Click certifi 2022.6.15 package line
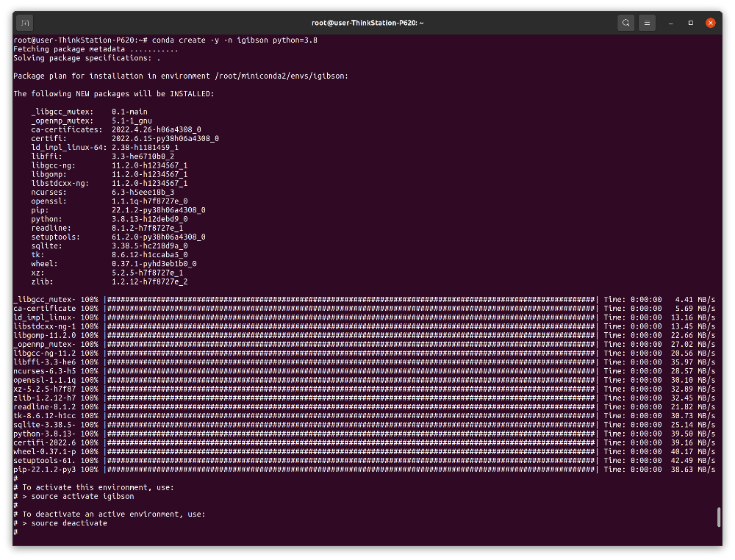The image size is (735, 560). 125,138
